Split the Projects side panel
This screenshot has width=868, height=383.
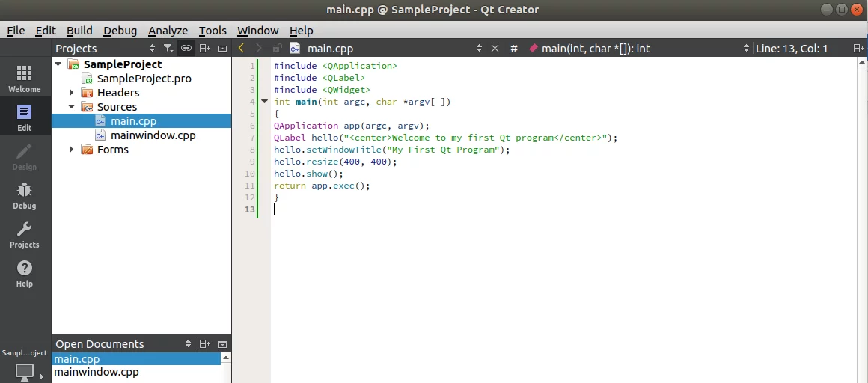coord(204,49)
